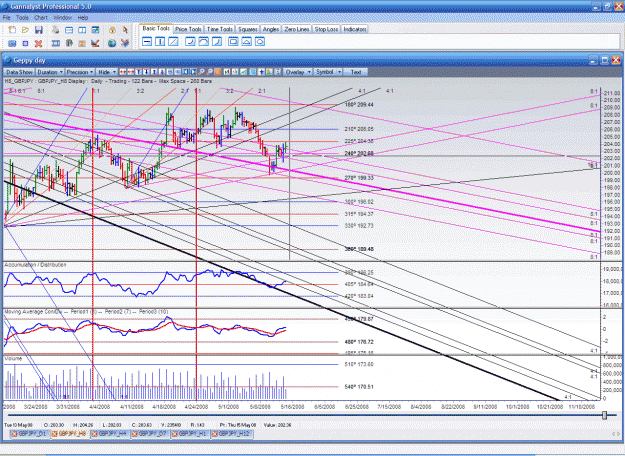
Task: Click the Text button in the chart toolbar
Action: coord(356,72)
